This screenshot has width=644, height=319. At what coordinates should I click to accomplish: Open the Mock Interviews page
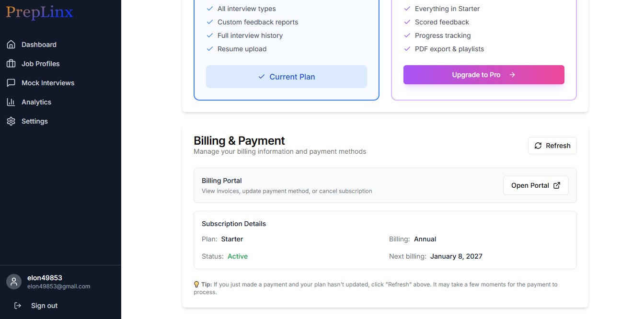coord(48,83)
